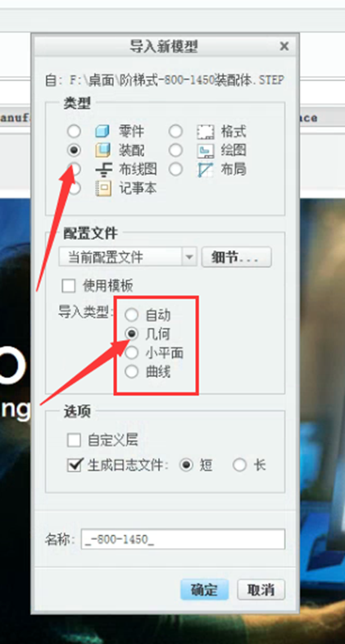
Task: Choose 自动 import type radio
Action: (131, 315)
